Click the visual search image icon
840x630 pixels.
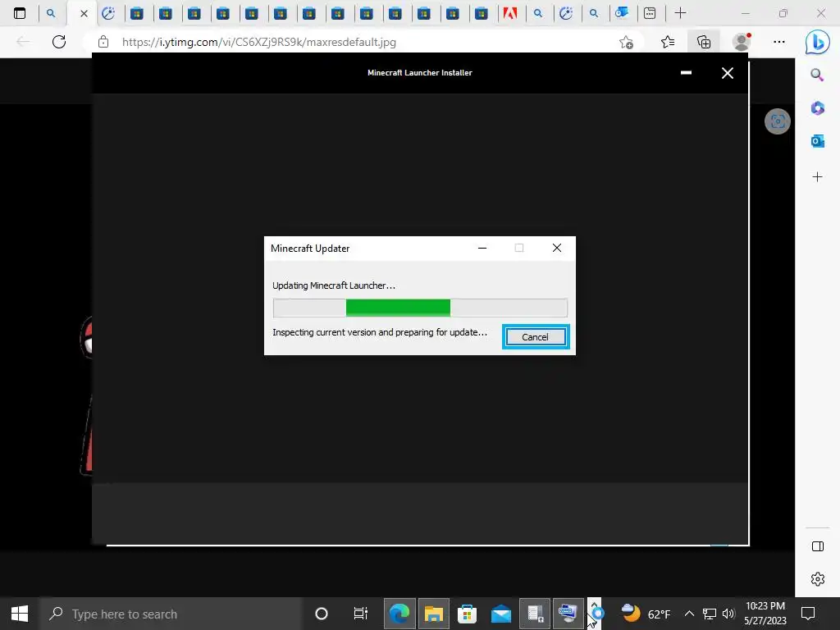[x=778, y=121]
